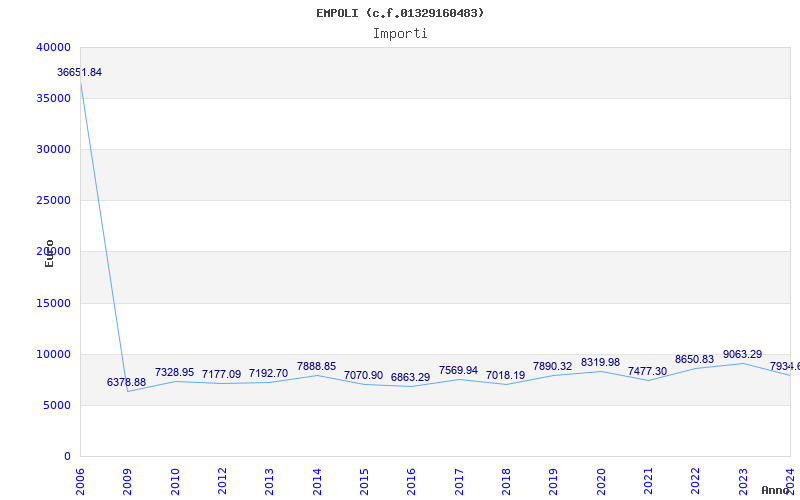
Task: Click the 25000 y-axis tick label
Action: [x=53, y=200]
